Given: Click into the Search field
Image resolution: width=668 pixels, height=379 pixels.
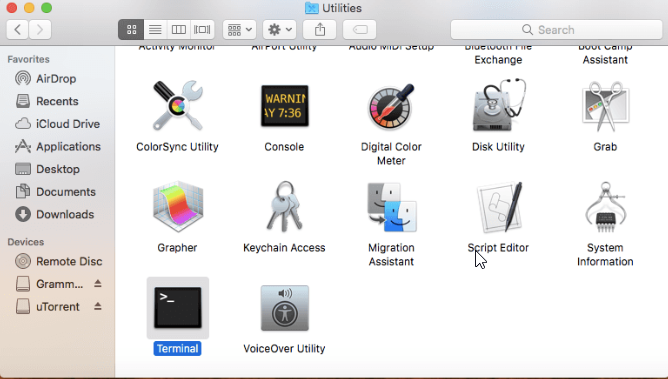Looking at the screenshot, I should click(x=556, y=29).
